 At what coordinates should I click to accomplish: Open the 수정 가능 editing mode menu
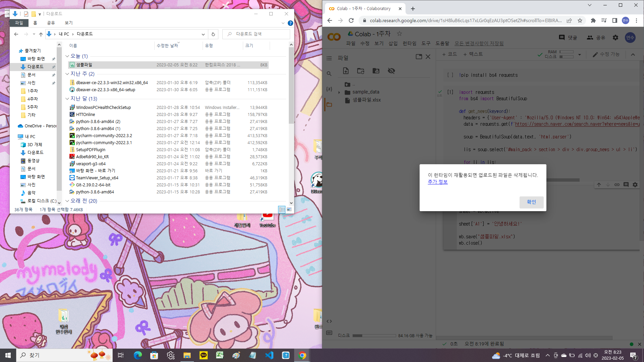(606, 54)
